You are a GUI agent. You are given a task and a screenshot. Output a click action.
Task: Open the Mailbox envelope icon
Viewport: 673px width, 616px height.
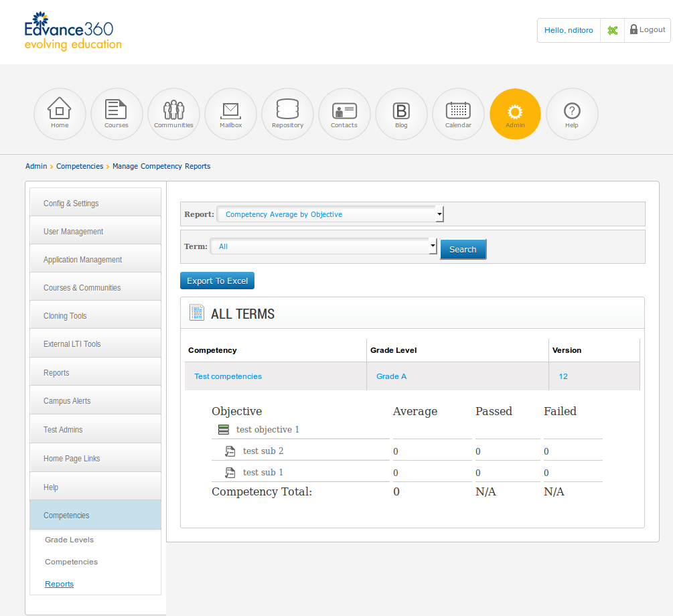(230, 114)
